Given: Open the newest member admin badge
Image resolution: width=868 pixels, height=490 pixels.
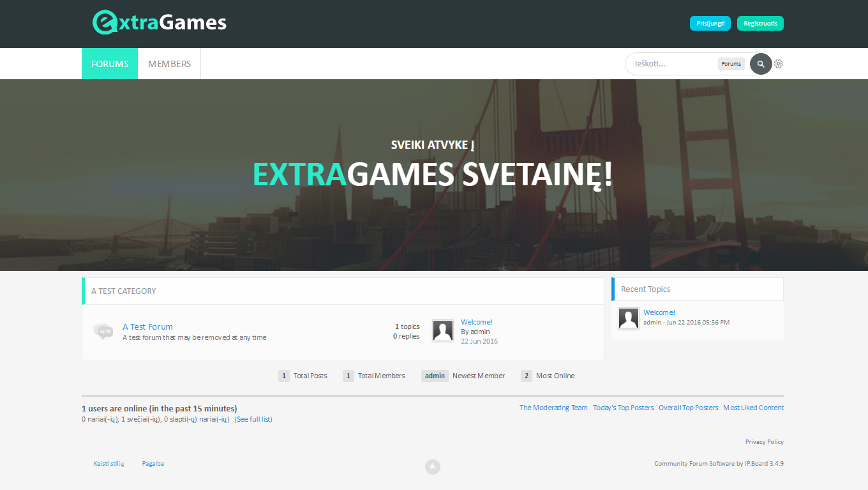Looking at the screenshot, I should [x=435, y=376].
